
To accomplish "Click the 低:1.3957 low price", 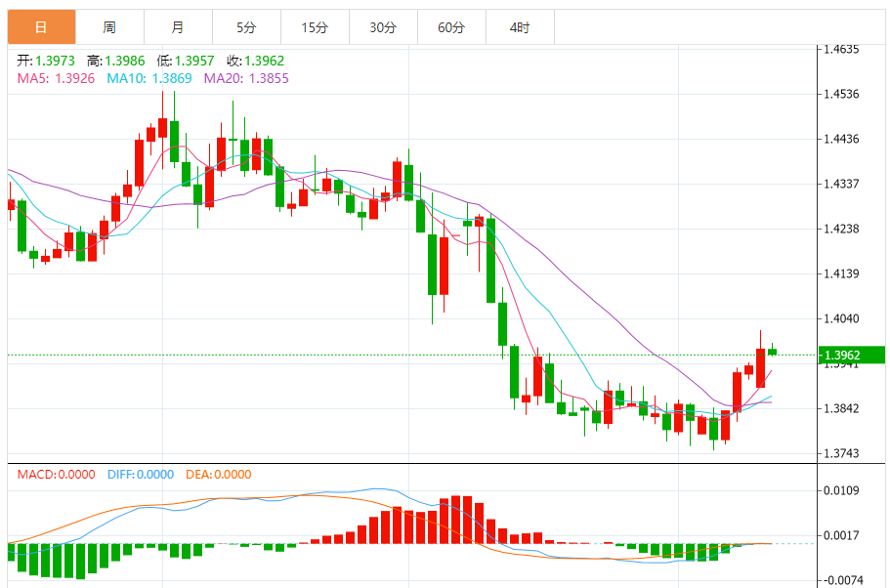I will tap(186, 61).
